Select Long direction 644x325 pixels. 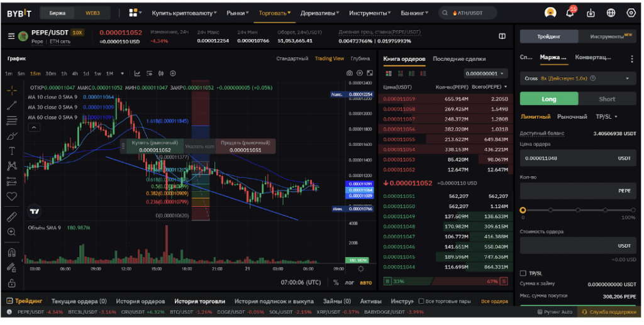pyautogui.click(x=548, y=99)
